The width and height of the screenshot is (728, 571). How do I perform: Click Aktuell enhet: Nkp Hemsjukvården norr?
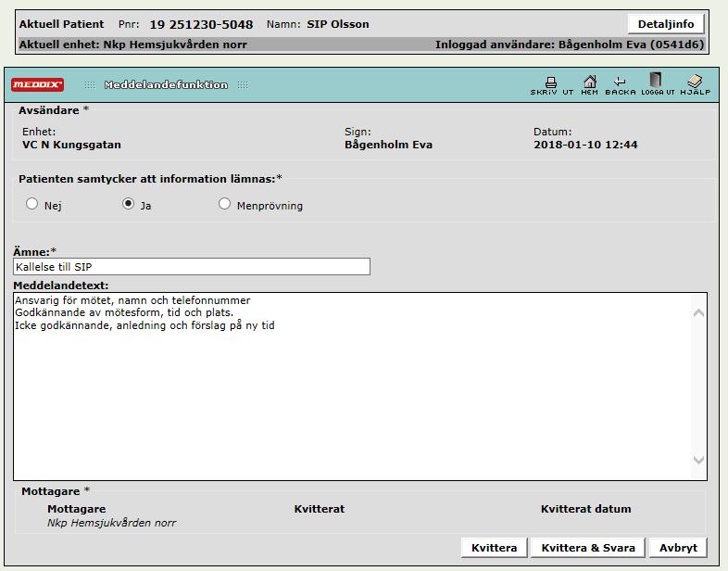click(x=132, y=44)
